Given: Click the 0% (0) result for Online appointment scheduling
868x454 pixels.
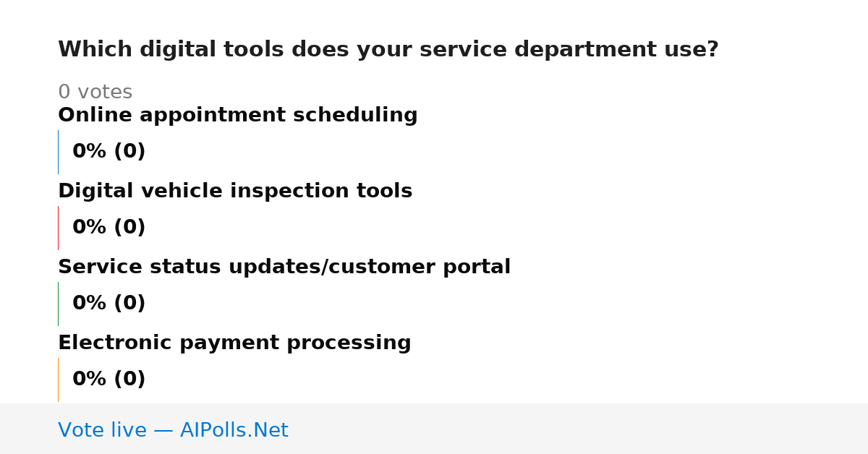Looking at the screenshot, I should click(109, 152).
